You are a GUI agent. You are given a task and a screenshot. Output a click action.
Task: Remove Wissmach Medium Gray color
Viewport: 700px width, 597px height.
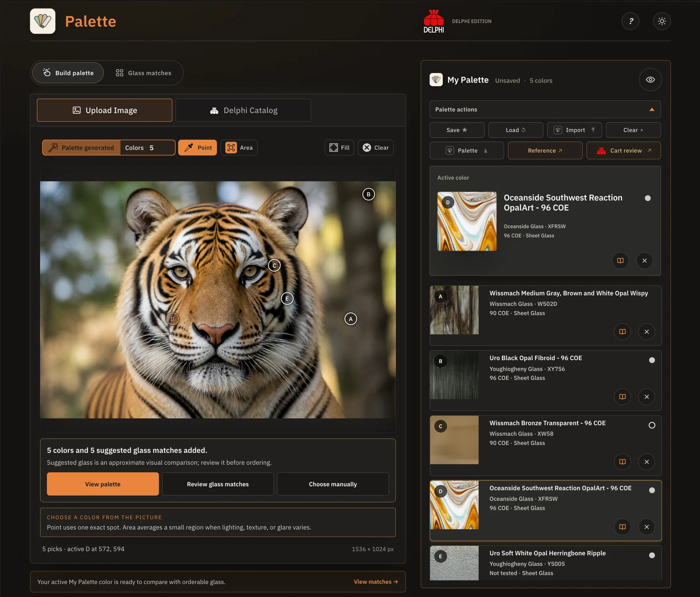click(647, 332)
